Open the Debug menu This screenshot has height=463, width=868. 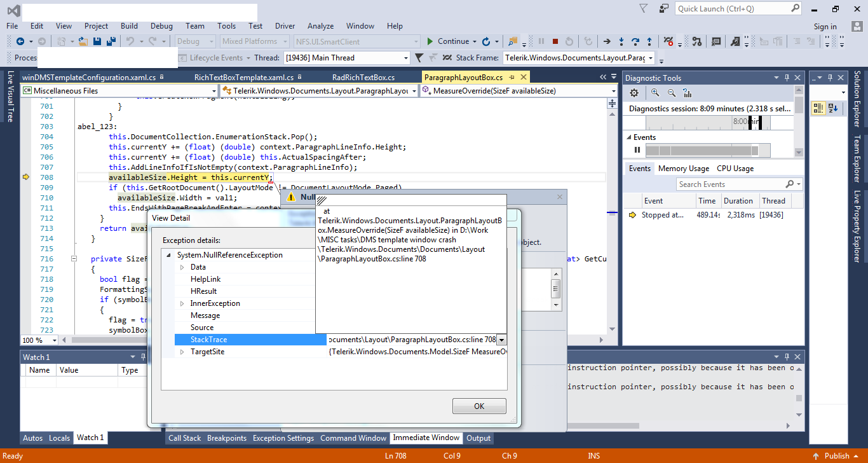click(161, 26)
